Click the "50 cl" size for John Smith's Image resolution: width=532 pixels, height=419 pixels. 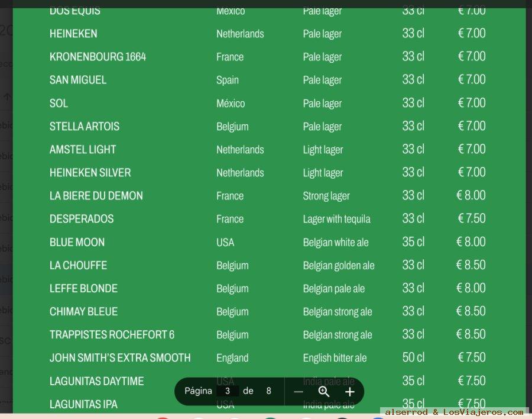click(x=413, y=357)
